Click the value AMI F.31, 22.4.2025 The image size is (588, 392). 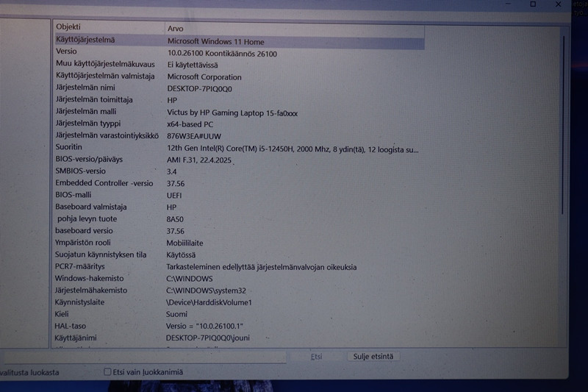click(x=199, y=160)
